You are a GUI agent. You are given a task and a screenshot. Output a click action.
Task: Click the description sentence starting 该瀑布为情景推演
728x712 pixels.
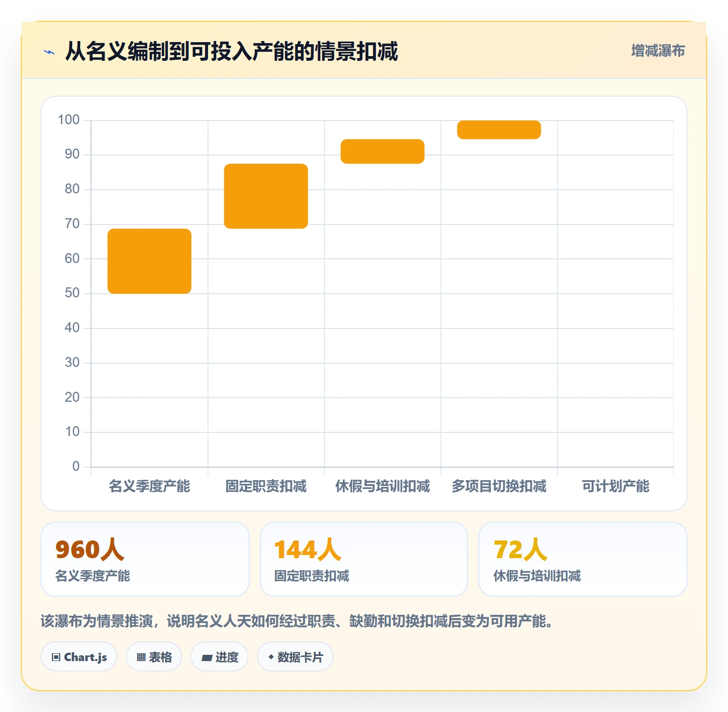(x=297, y=621)
